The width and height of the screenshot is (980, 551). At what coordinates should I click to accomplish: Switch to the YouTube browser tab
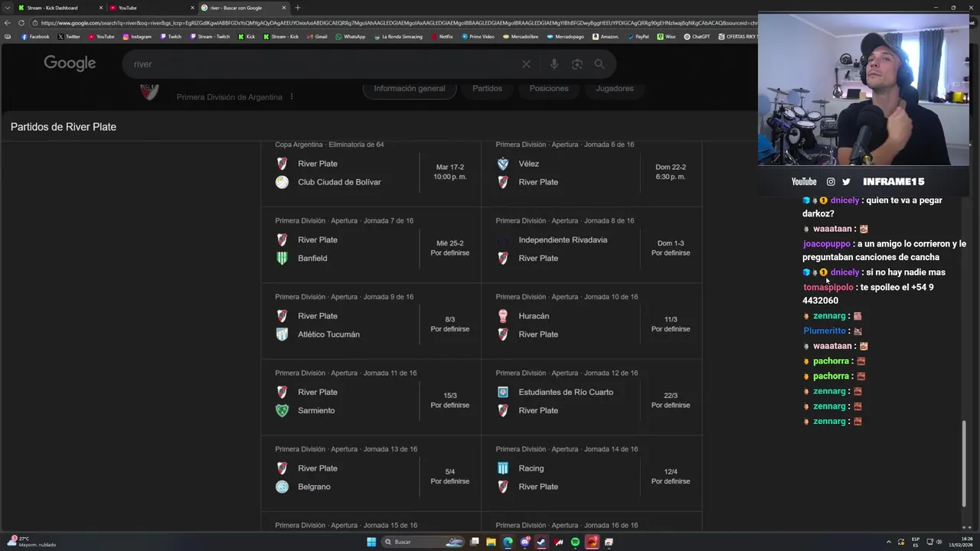click(152, 8)
